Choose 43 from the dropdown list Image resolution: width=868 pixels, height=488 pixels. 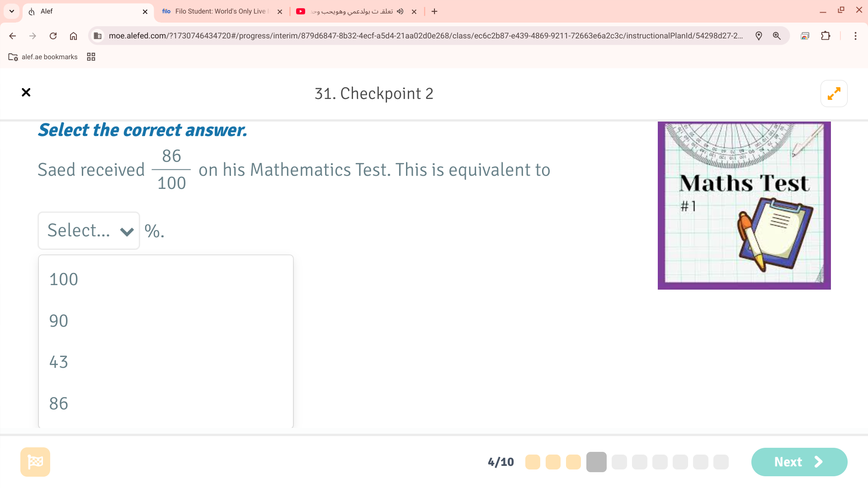pos(59,362)
